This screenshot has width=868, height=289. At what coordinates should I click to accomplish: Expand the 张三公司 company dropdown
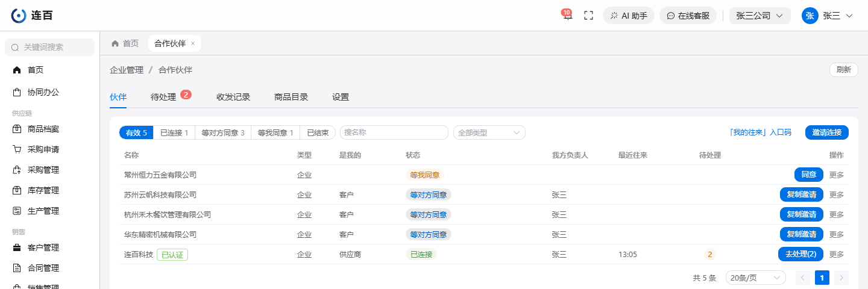click(x=759, y=16)
